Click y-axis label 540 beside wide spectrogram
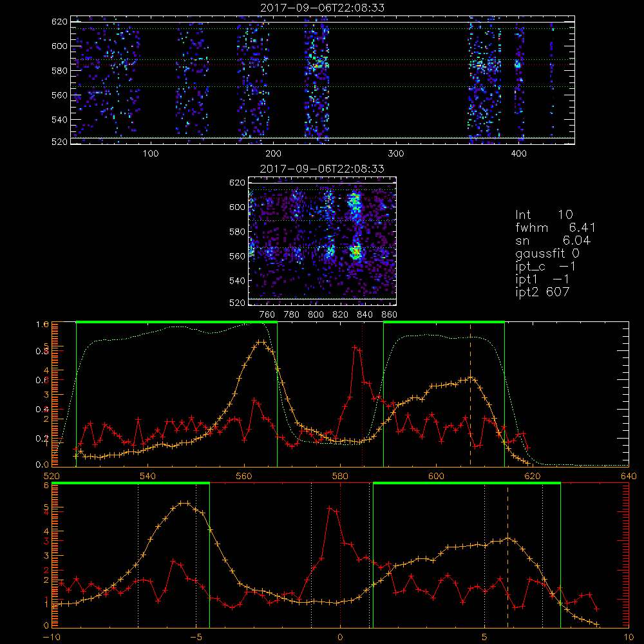644x644 pixels. pos(59,120)
